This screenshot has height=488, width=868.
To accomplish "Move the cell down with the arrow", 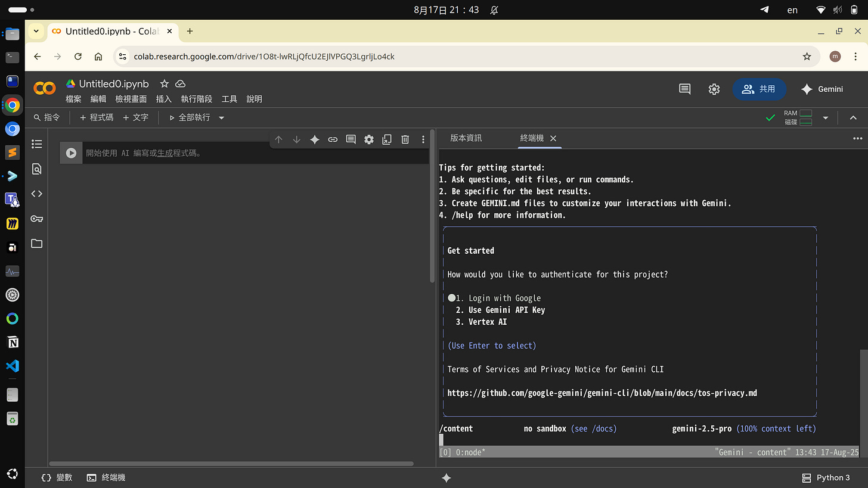I will [x=296, y=139].
